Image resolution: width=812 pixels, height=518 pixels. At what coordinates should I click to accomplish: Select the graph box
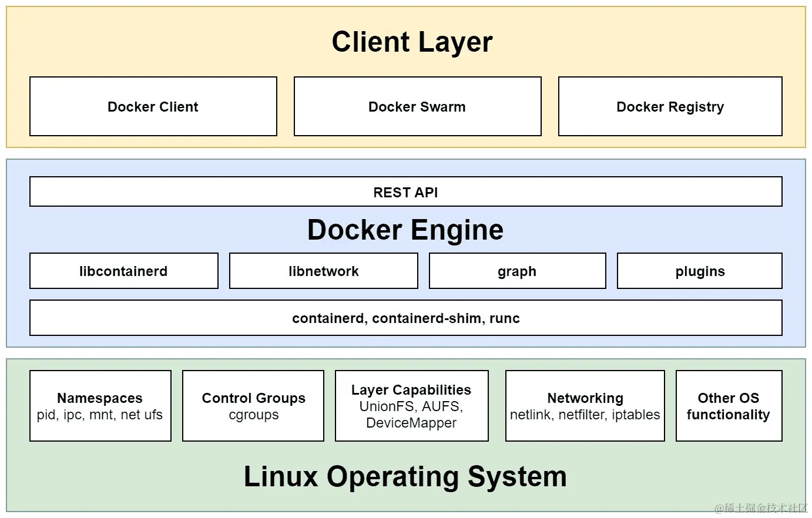point(518,271)
